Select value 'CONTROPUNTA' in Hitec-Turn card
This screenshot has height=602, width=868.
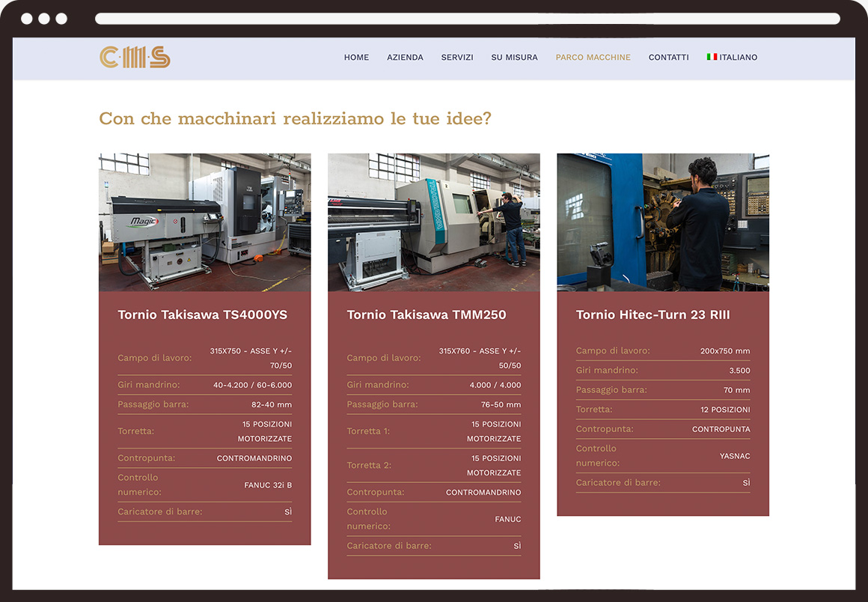coord(721,429)
